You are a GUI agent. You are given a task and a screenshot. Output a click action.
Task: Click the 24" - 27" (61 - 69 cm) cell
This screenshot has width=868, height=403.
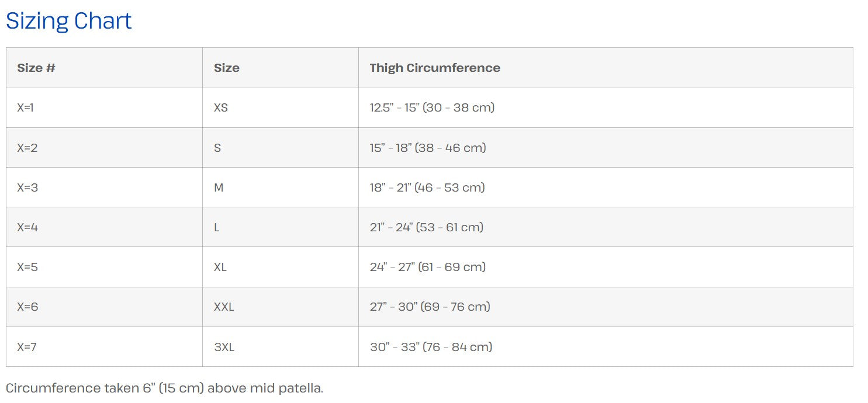(x=428, y=267)
